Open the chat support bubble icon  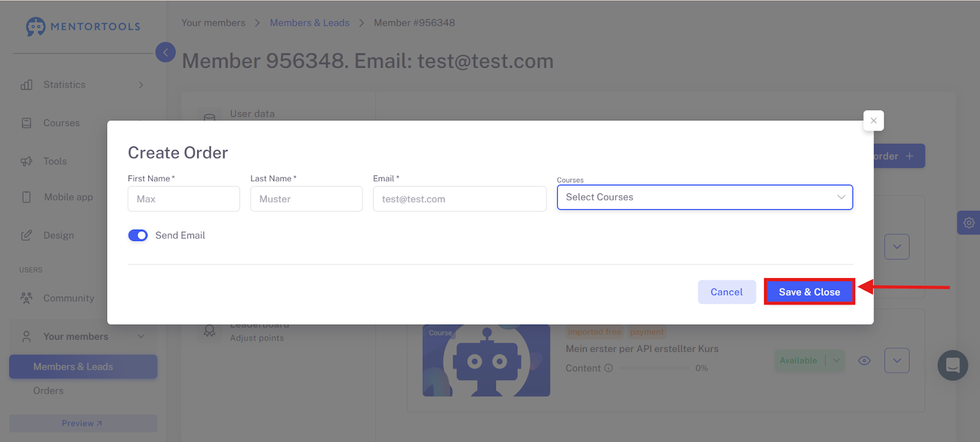pyautogui.click(x=952, y=365)
